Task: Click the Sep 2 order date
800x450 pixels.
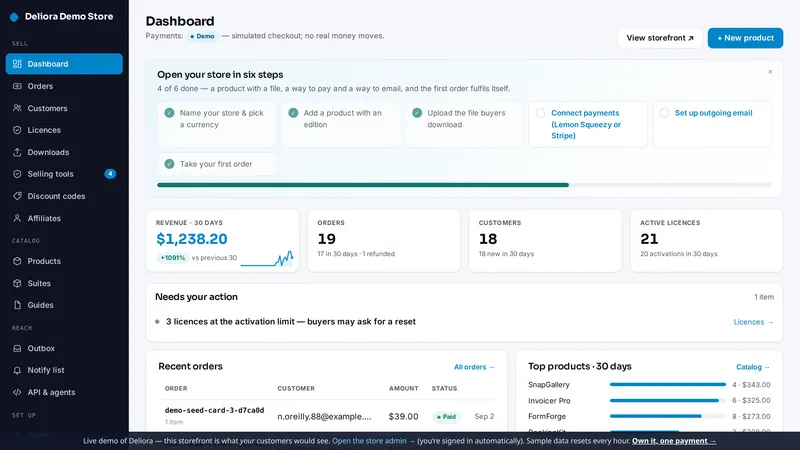Action: point(484,417)
